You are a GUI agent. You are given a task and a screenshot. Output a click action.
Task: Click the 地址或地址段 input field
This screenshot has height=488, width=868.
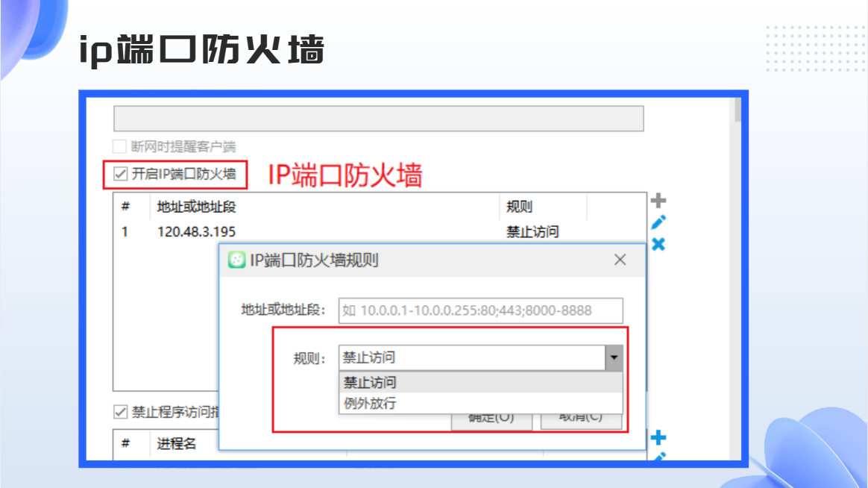(x=480, y=310)
